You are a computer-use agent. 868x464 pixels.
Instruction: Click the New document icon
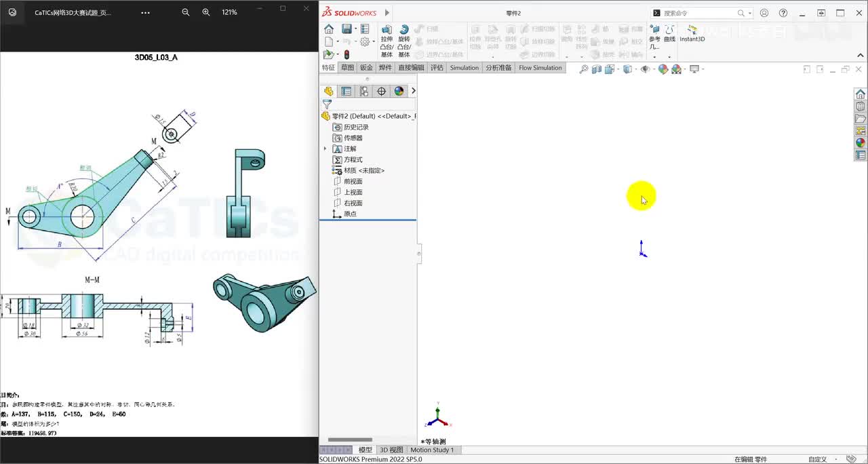pyautogui.click(x=328, y=42)
